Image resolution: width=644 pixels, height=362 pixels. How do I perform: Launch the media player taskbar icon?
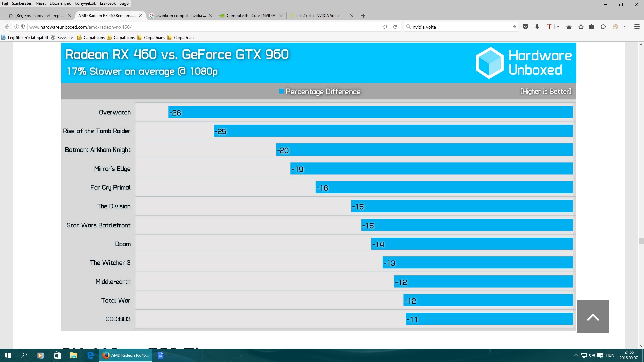pyautogui.click(x=40, y=355)
